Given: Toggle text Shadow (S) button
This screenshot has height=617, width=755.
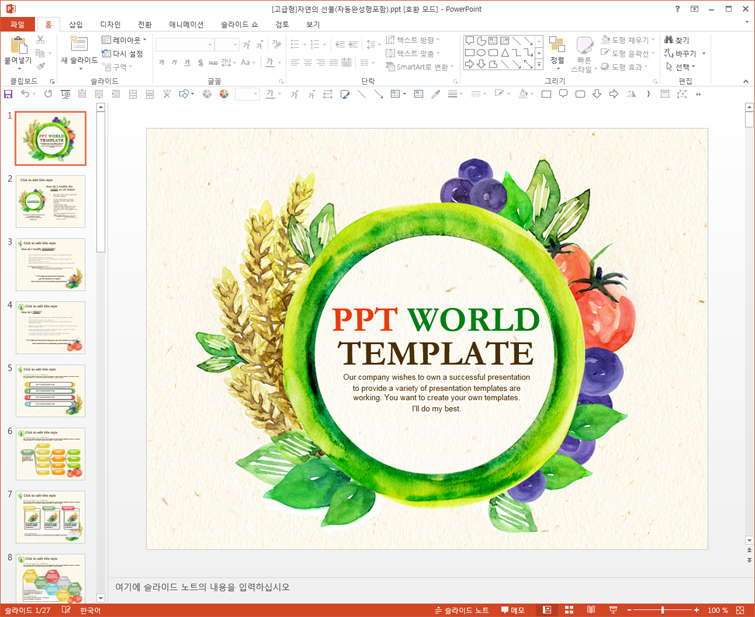Looking at the screenshot, I should click(x=200, y=62).
